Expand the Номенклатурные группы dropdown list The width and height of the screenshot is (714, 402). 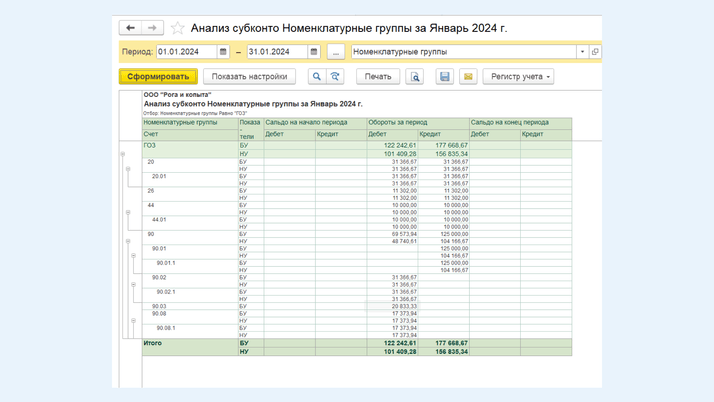582,52
